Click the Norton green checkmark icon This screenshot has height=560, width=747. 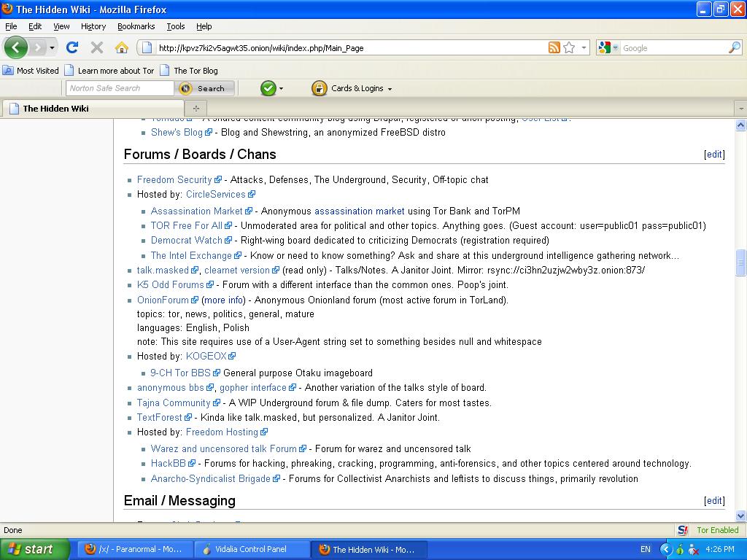pyautogui.click(x=268, y=88)
